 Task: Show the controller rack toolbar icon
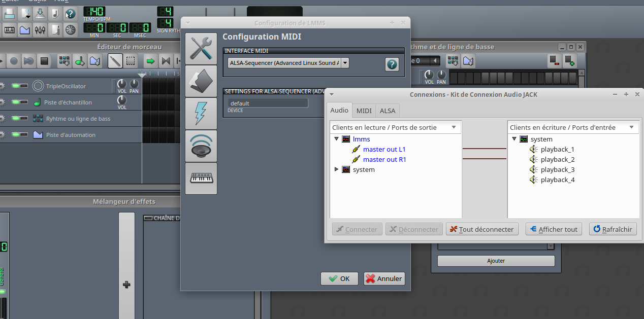(71, 29)
